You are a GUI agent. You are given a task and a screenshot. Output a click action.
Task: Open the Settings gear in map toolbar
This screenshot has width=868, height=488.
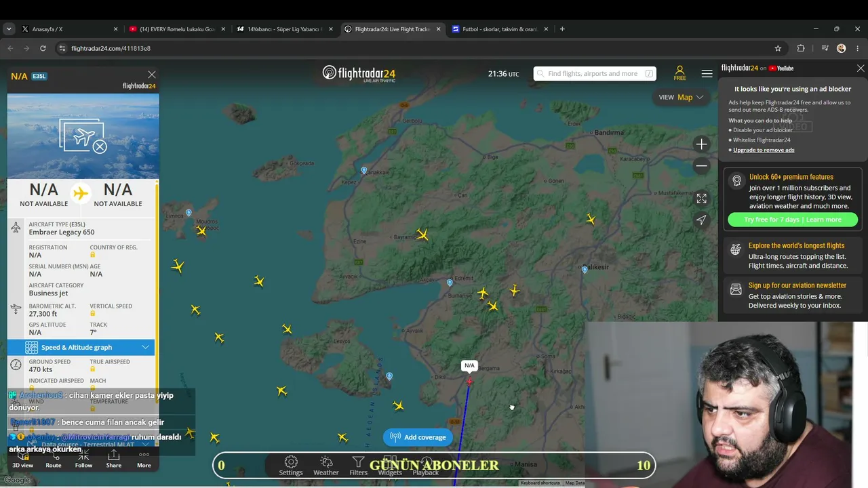pyautogui.click(x=291, y=466)
